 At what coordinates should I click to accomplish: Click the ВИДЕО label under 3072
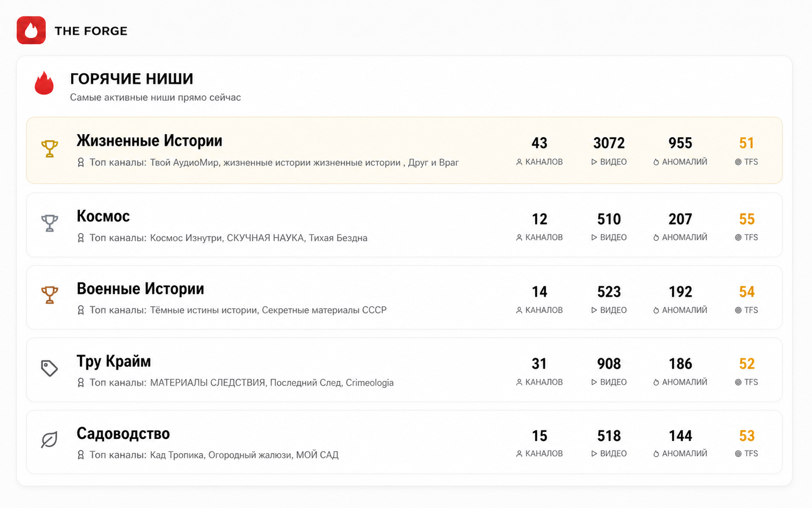[613, 162]
